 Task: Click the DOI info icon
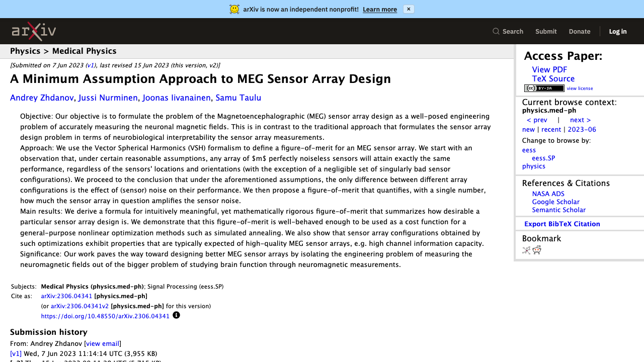(176, 315)
